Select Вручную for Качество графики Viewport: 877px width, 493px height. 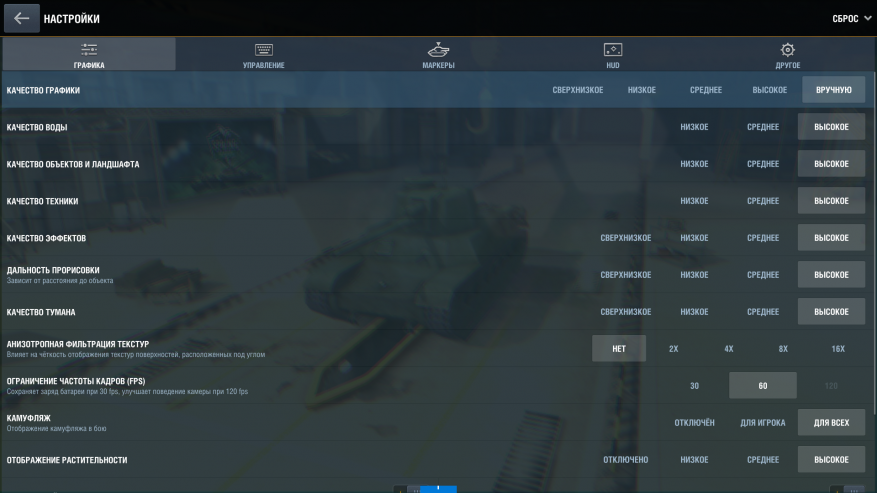coord(833,90)
